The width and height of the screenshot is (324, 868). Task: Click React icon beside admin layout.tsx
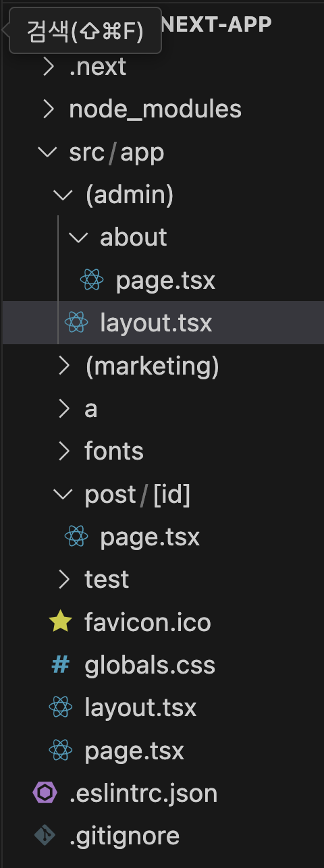76,323
